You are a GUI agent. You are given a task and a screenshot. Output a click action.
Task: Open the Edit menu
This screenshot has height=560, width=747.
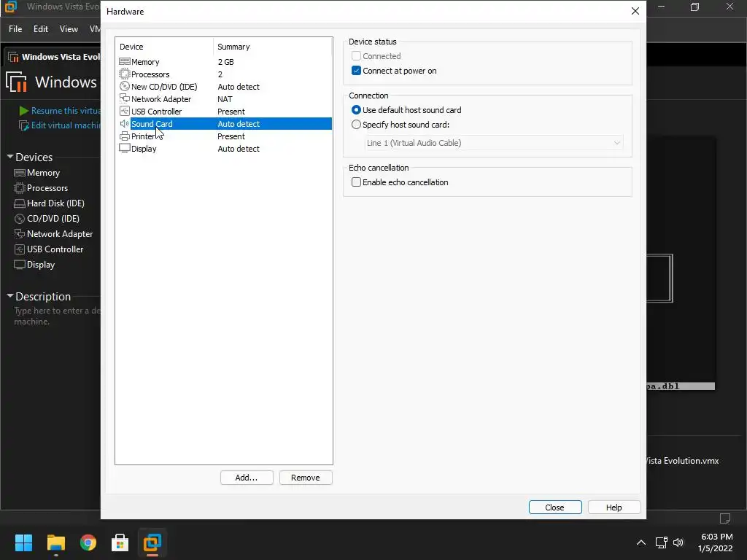pos(41,29)
